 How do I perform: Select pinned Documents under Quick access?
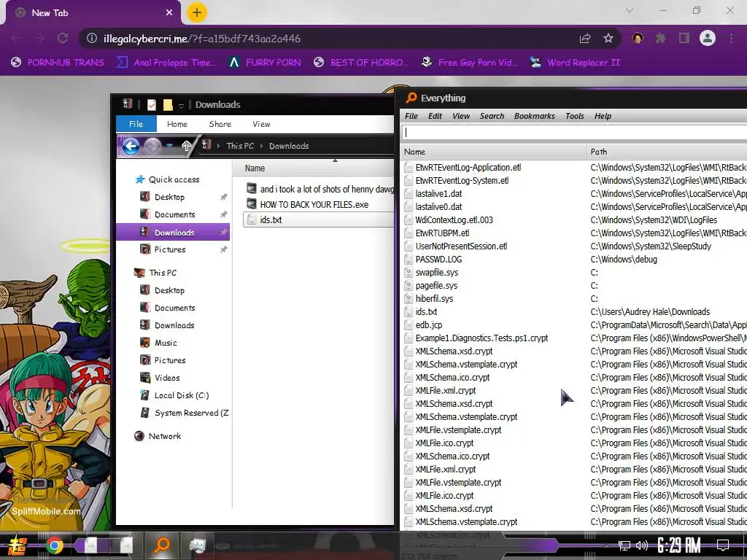(174, 215)
